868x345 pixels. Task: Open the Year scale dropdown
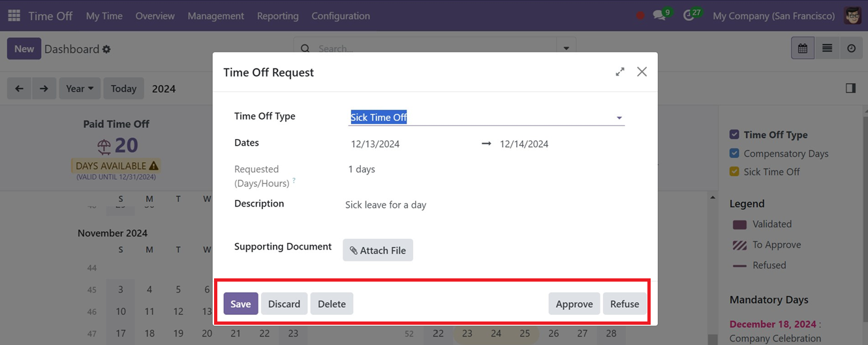click(80, 88)
